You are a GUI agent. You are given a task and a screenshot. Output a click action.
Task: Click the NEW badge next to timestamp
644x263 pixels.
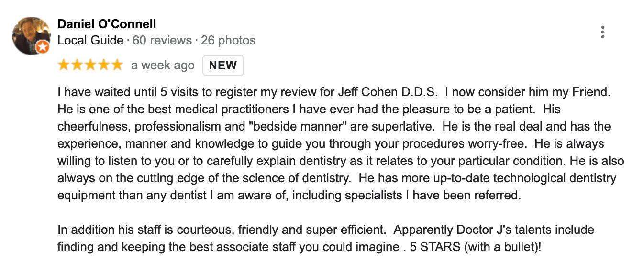pos(223,66)
